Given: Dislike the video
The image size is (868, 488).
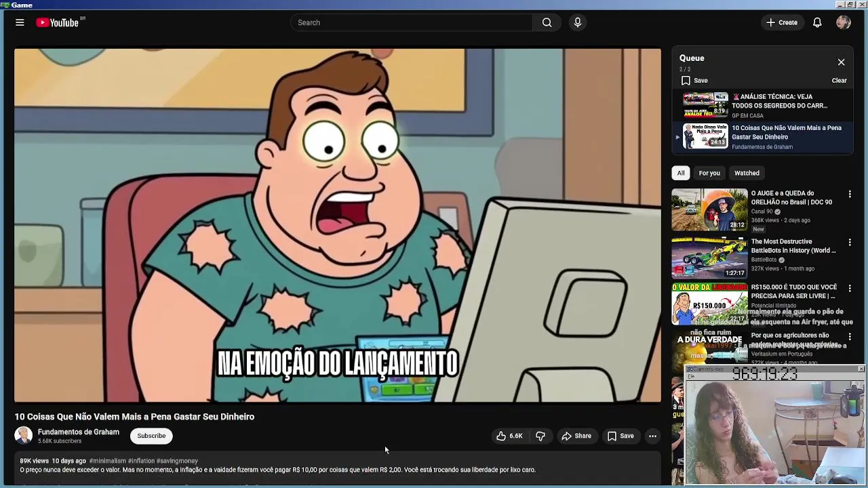Looking at the screenshot, I should (540, 436).
